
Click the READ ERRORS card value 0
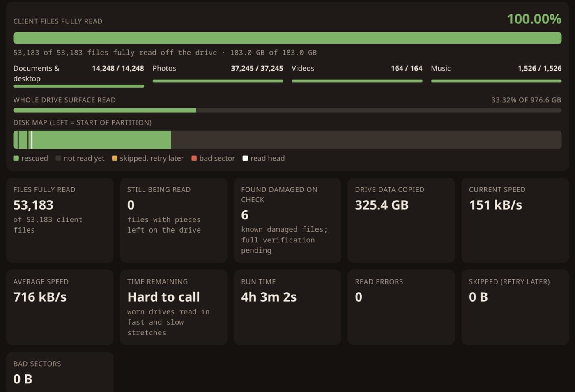click(x=359, y=297)
